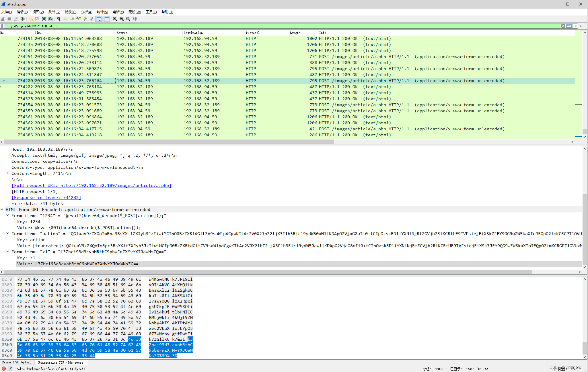The width and height of the screenshot is (588, 372).
Task: Reload this capture file
Action: [50, 19]
